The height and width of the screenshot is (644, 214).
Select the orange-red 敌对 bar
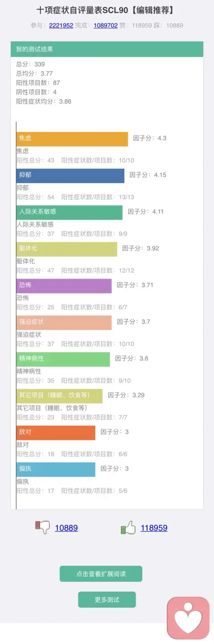(x=56, y=433)
